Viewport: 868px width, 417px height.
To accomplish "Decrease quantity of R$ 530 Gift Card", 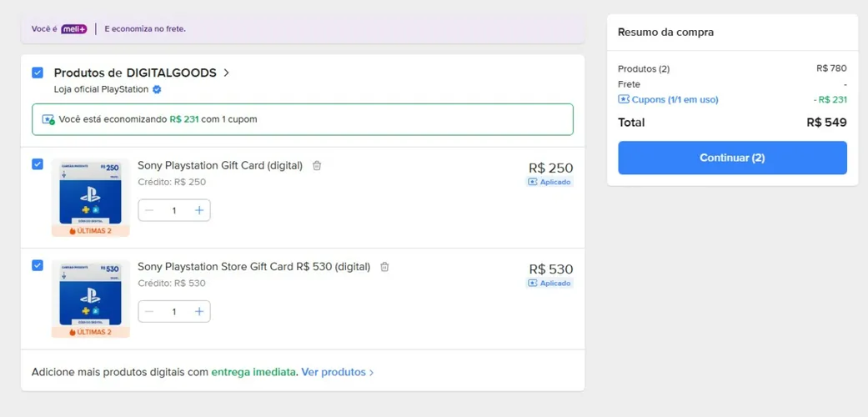I will click(149, 312).
